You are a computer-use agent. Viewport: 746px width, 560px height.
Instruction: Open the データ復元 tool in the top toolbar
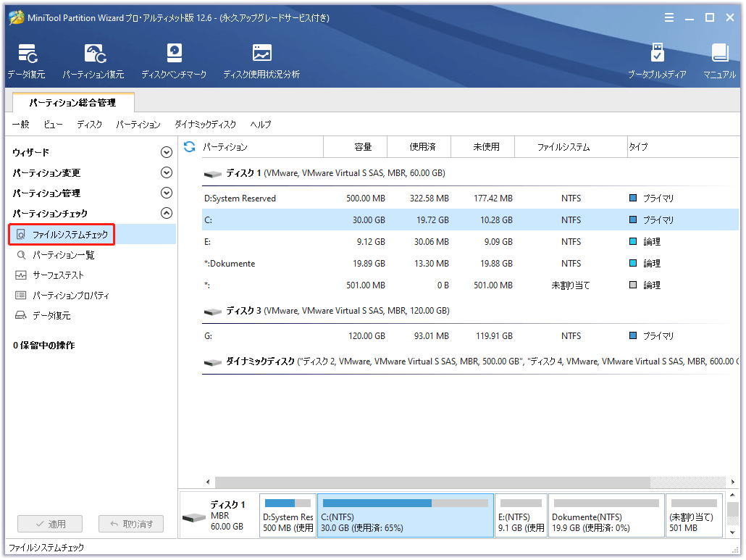click(x=27, y=61)
